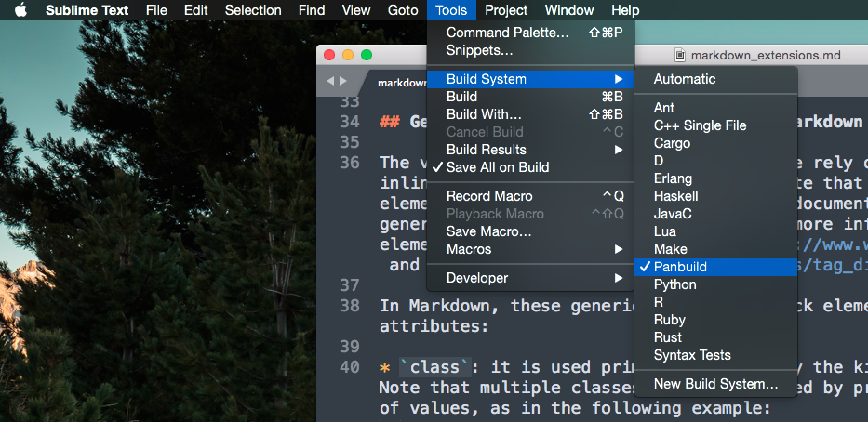868x422 pixels.
Task: Open the Window menu
Action: (569, 10)
